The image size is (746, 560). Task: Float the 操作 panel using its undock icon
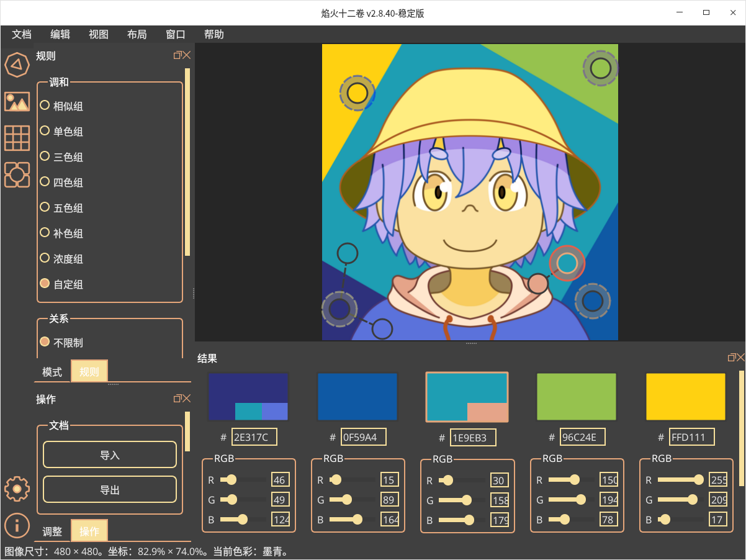click(x=177, y=399)
